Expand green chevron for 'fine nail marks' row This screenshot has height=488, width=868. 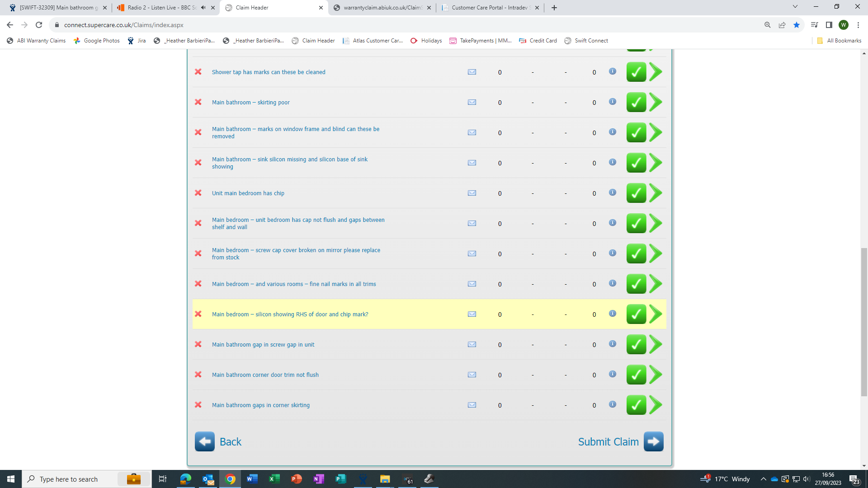click(x=656, y=284)
